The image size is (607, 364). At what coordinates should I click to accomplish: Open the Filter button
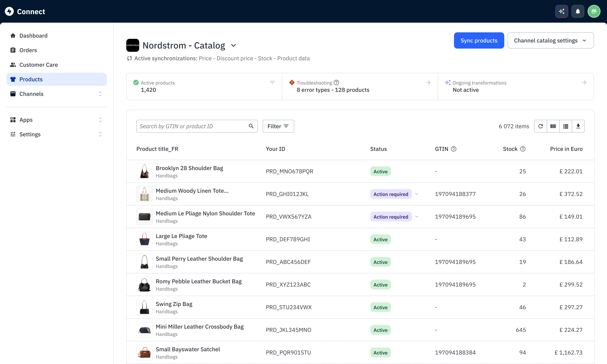278,126
